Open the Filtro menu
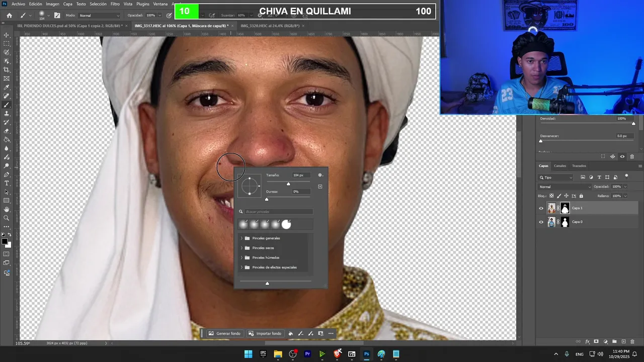644x362 pixels. pos(115,4)
